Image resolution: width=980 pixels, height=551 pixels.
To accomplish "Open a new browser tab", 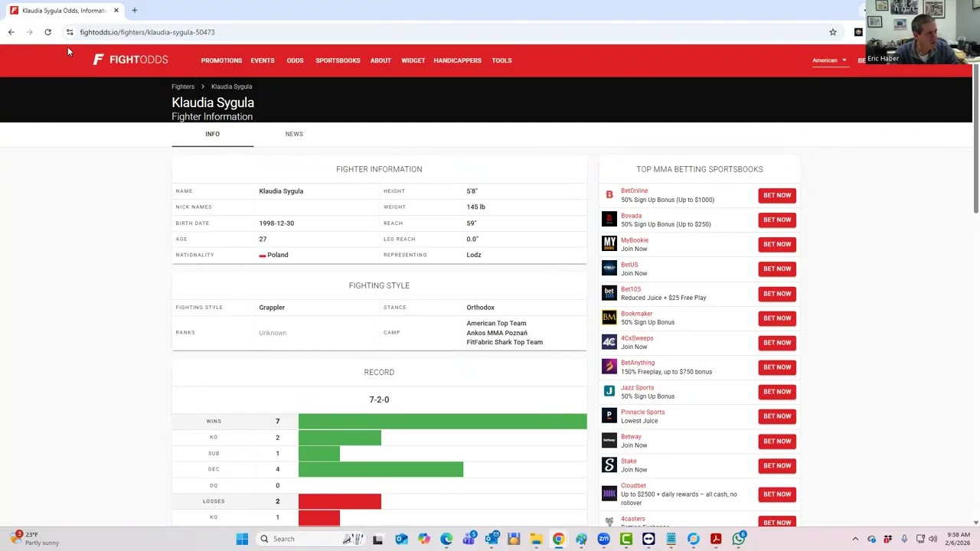I will point(134,11).
